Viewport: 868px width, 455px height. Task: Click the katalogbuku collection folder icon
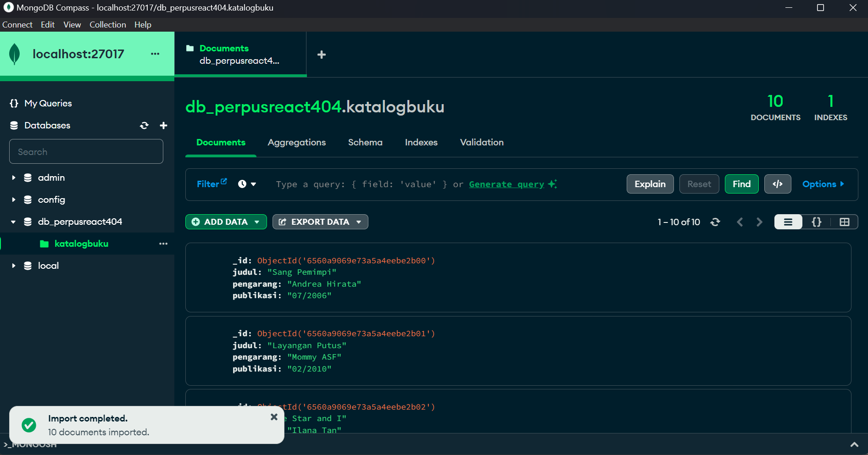(44, 244)
